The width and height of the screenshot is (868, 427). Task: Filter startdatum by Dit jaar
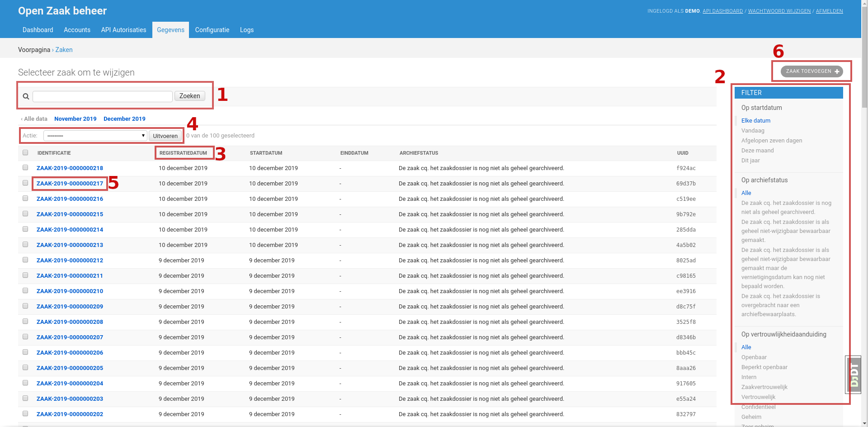tap(750, 161)
